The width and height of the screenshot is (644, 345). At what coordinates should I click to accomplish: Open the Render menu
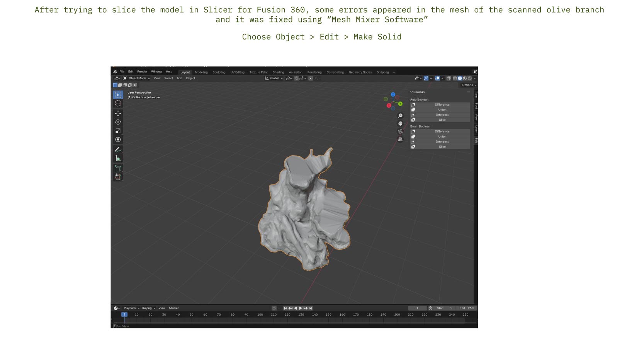tap(142, 72)
